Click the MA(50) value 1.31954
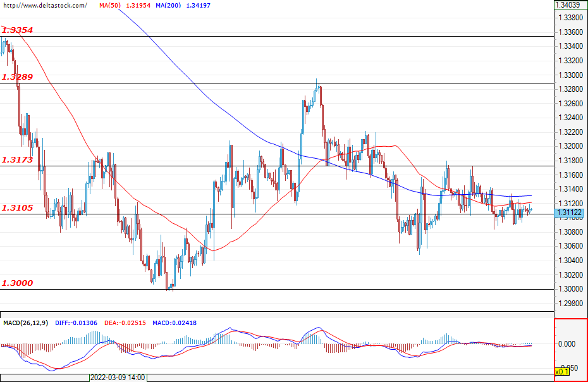This screenshot has height=382, width=588. 138,6
